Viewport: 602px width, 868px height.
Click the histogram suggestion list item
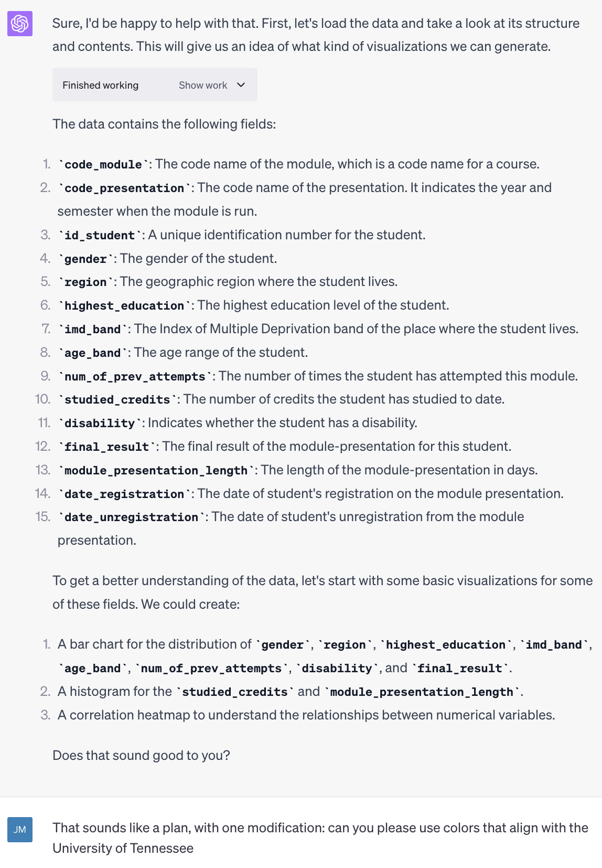click(x=290, y=692)
